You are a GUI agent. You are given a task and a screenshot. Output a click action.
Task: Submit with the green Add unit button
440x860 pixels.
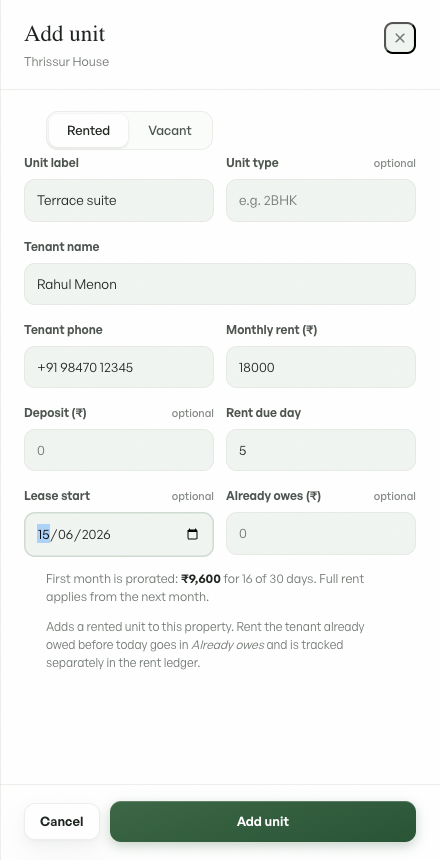[x=263, y=822]
